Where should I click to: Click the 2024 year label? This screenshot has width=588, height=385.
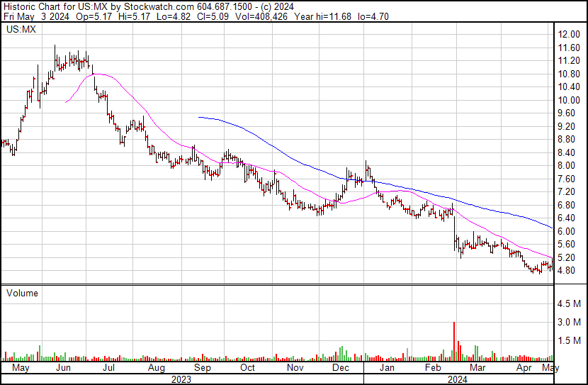pos(458,379)
